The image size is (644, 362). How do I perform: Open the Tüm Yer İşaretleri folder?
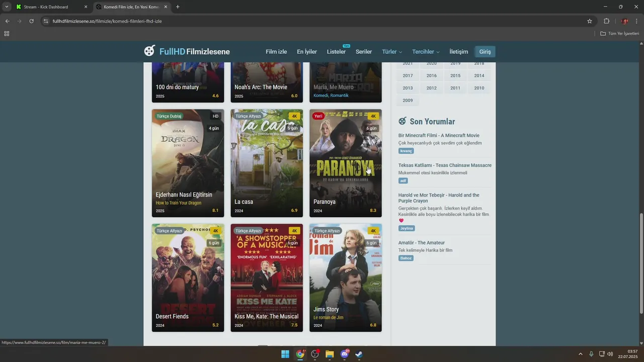pos(619,34)
